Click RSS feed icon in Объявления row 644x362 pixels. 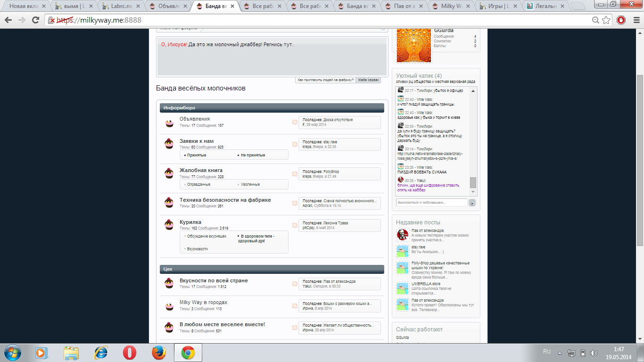pyautogui.click(x=295, y=123)
